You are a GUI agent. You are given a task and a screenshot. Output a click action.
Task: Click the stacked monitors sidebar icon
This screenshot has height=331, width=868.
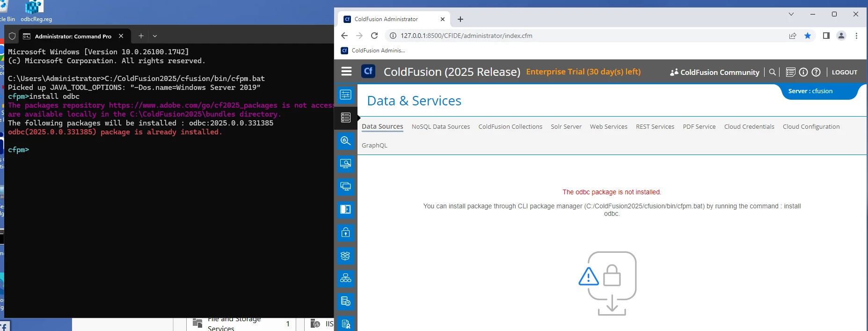(x=345, y=186)
